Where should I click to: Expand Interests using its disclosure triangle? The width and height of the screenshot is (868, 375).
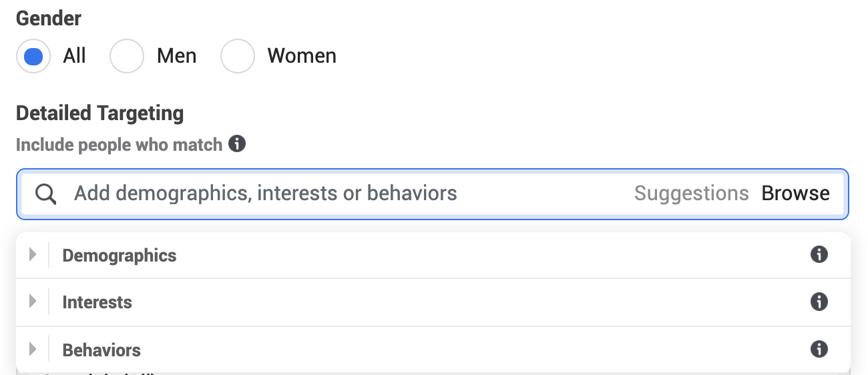tap(33, 302)
